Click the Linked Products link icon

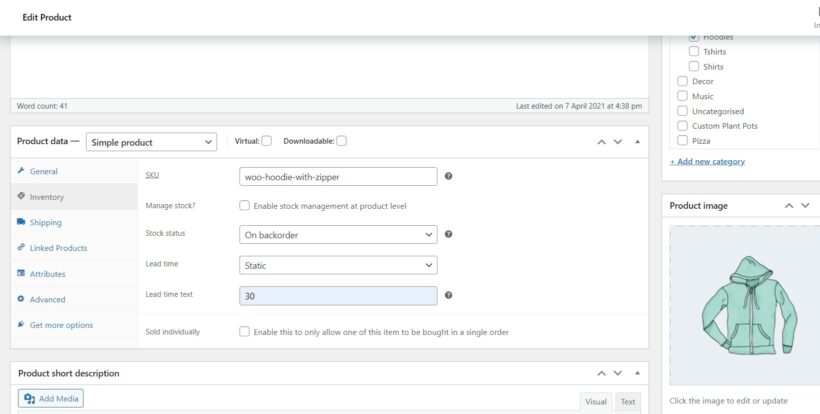(21, 247)
